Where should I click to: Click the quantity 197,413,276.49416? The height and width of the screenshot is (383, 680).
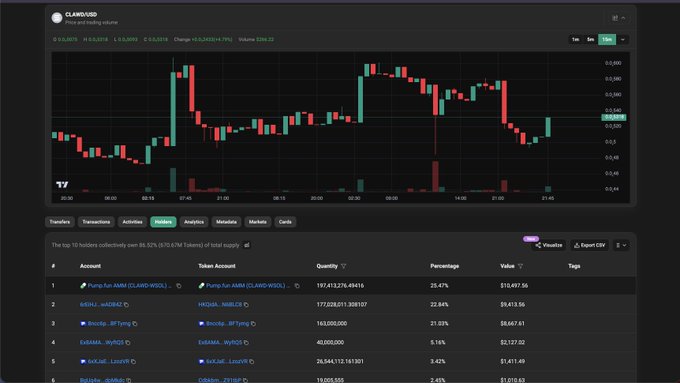pyautogui.click(x=340, y=286)
